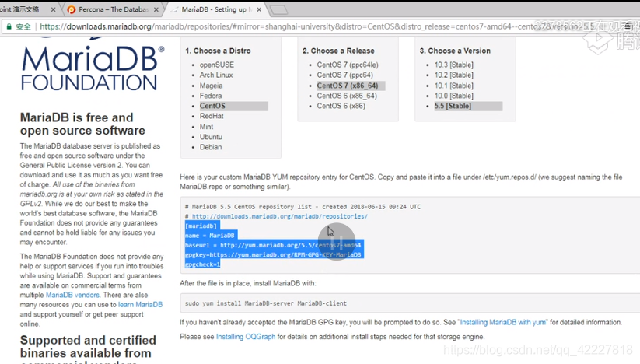Open Installing MariaDB with yum link
Screen dimensions: 640x364
click(503, 322)
